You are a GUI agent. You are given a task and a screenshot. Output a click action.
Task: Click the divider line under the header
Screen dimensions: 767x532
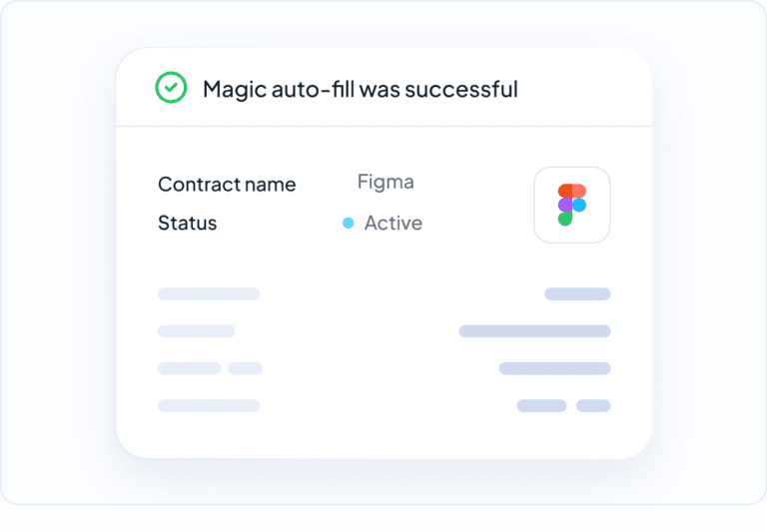click(x=383, y=126)
